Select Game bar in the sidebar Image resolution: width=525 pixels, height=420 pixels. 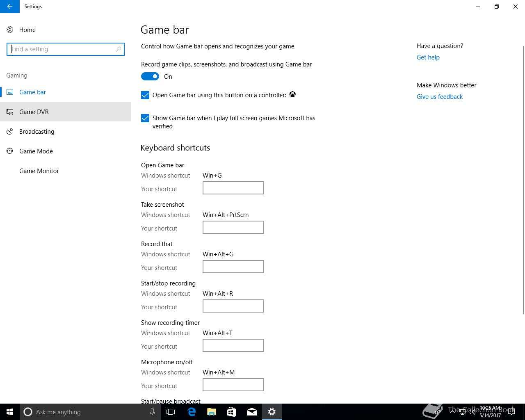pos(66,92)
